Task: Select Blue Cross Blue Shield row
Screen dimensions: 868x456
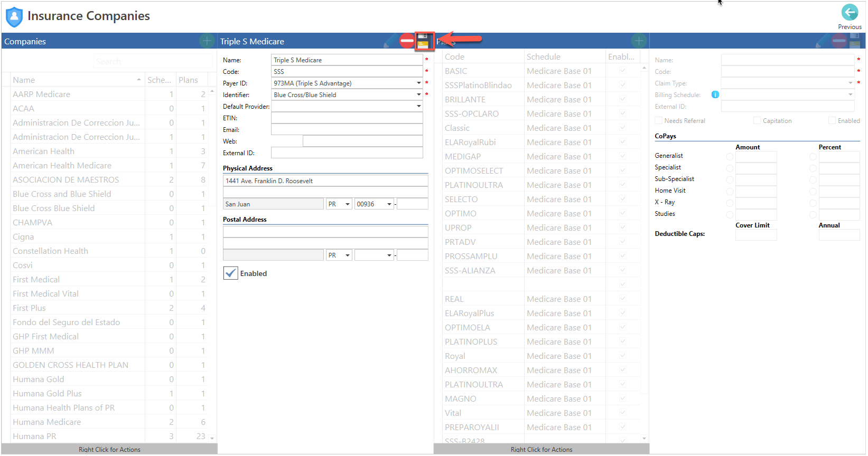Action: tap(109, 208)
